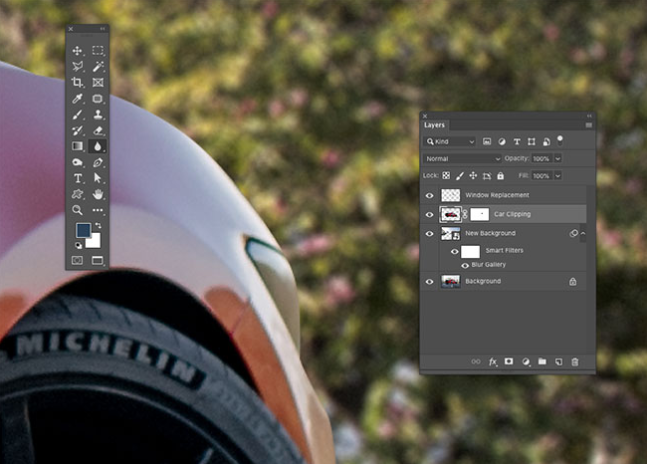Select the Type tool

click(77, 178)
